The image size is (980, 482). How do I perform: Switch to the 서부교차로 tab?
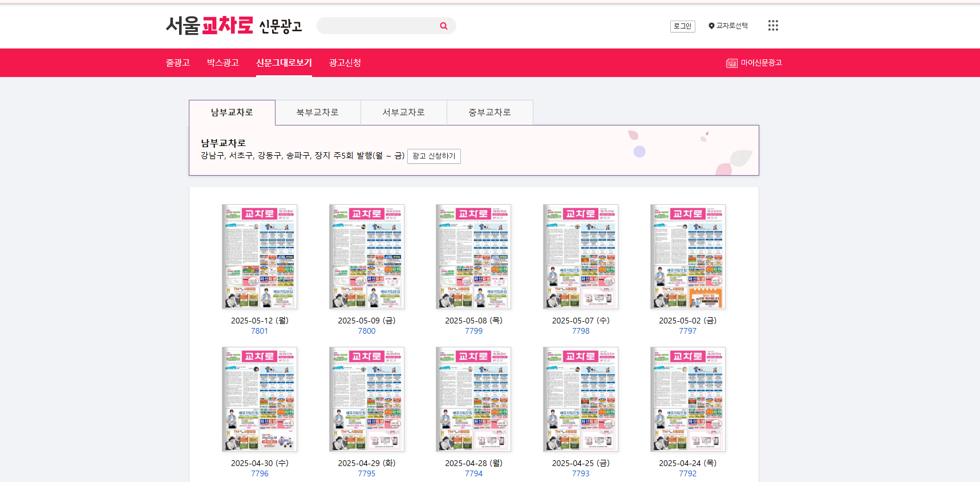click(x=404, y=112)
